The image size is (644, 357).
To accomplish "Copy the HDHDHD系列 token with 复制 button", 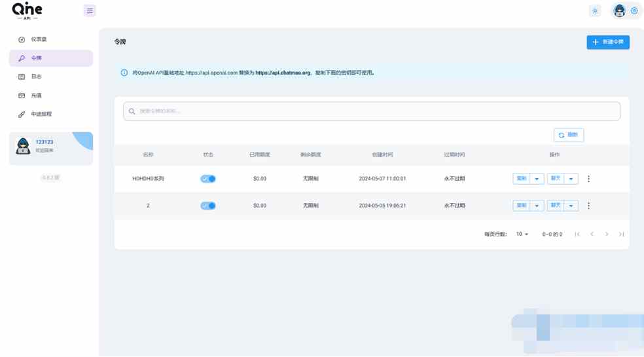I will click(522, 179).
